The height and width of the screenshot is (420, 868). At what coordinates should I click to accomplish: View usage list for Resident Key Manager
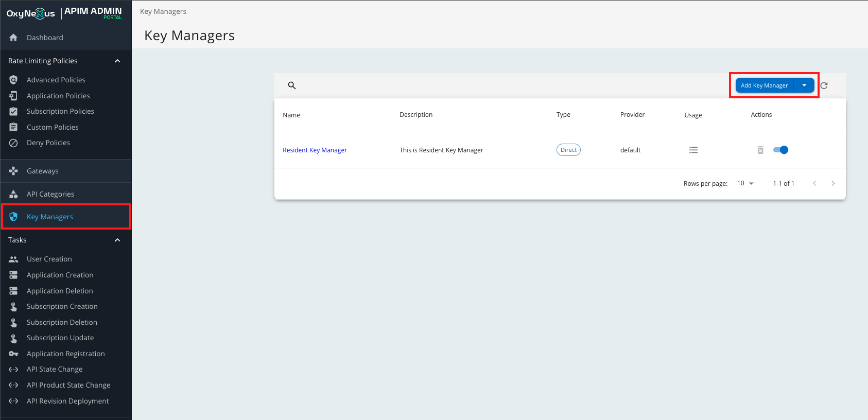coord(693,150)
